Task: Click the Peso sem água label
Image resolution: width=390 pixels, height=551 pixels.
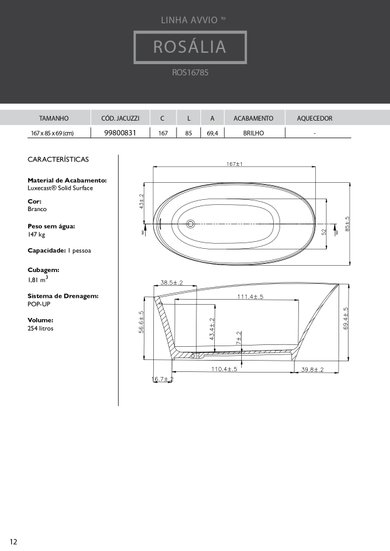Action: click(51, 226)
